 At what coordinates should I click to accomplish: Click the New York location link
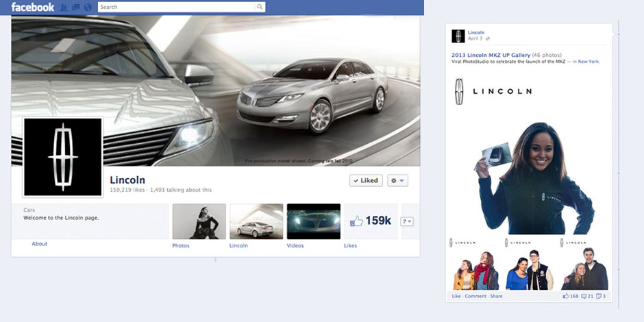(x=589, y=62)
